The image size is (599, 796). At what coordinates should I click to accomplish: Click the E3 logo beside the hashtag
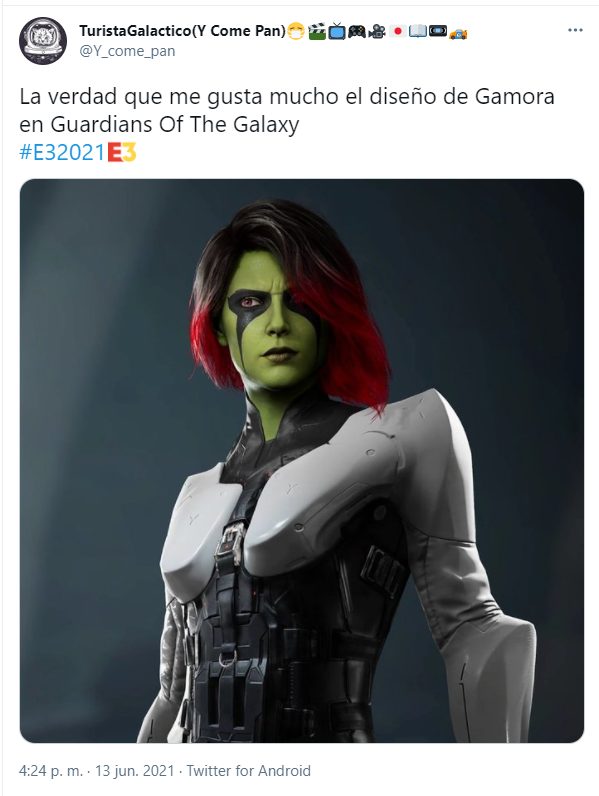click(122, 152)
